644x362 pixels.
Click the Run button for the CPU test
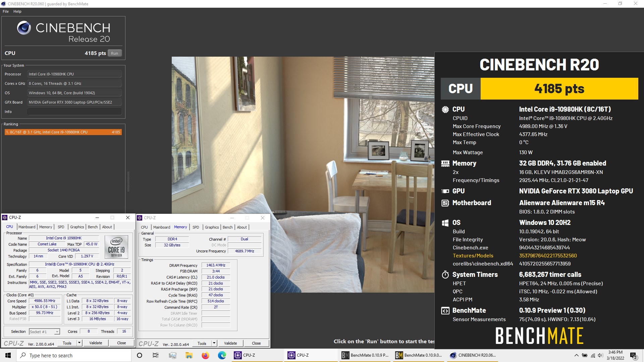114,53
